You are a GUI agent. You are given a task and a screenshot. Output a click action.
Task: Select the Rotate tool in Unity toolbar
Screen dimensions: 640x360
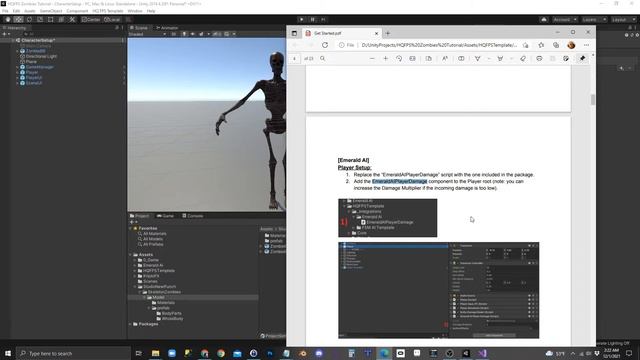pos(29,19)
